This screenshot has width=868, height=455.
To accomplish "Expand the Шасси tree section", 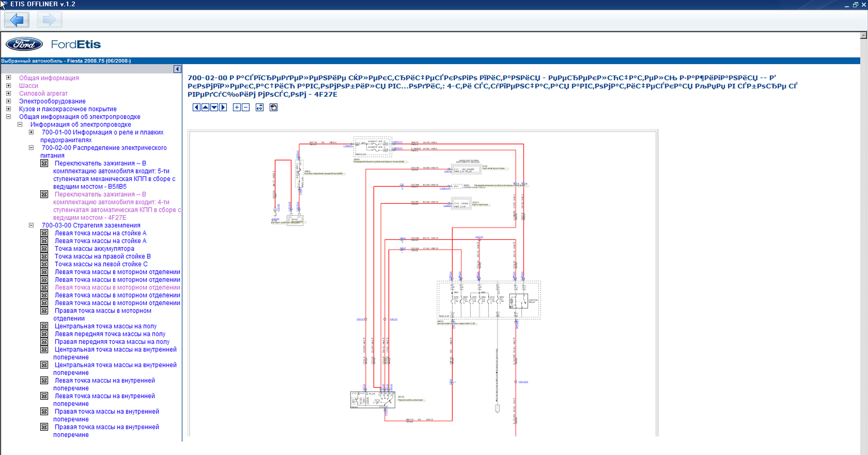I will click(8, 85).
